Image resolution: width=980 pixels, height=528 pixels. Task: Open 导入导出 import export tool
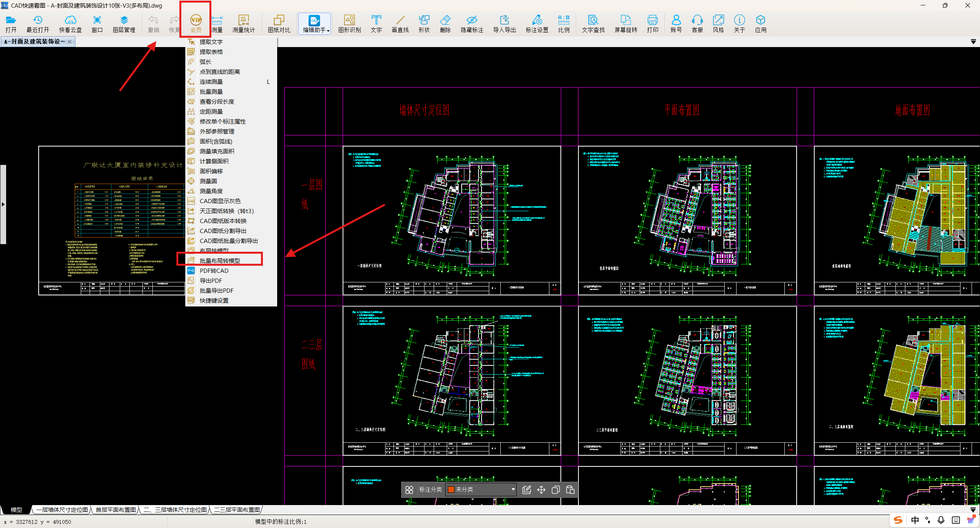click(505, 24)
